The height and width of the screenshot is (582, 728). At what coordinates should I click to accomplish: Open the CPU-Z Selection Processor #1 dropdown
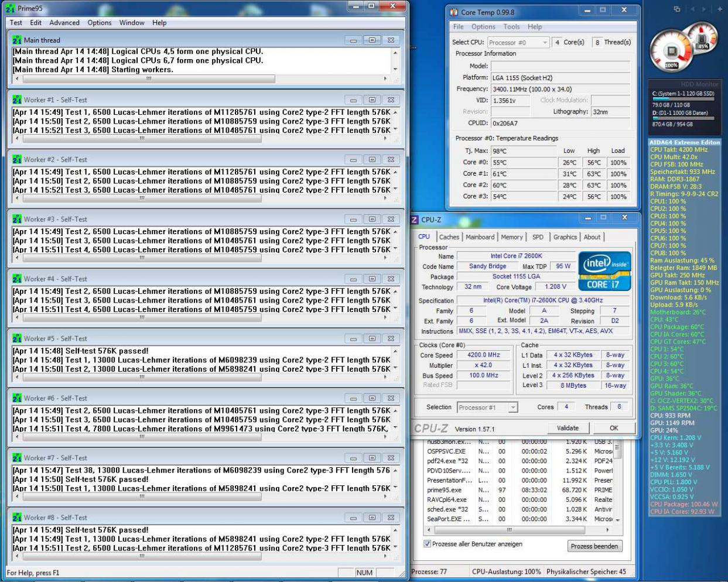488,408
